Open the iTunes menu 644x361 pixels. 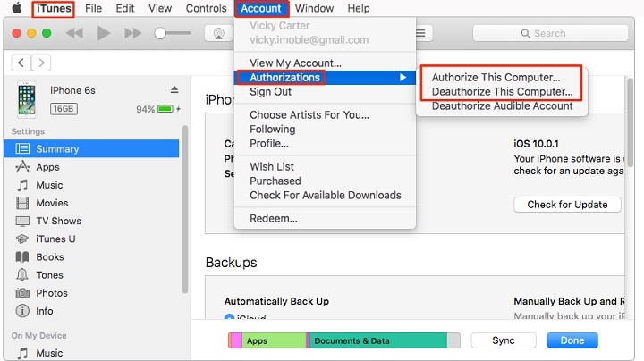[53, 9]
